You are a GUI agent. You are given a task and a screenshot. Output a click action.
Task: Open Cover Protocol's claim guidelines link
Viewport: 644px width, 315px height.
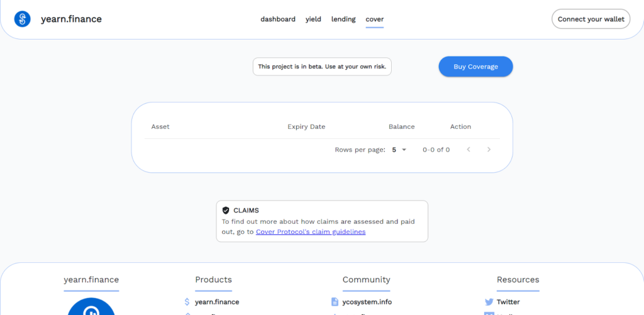pyautogui.click(x=311, y=231)
